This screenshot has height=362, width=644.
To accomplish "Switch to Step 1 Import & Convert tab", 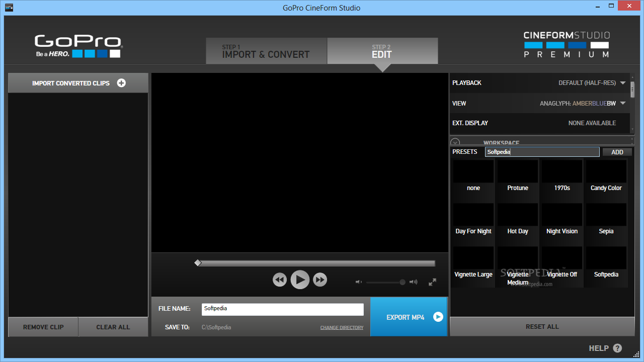I will (266, 51).
